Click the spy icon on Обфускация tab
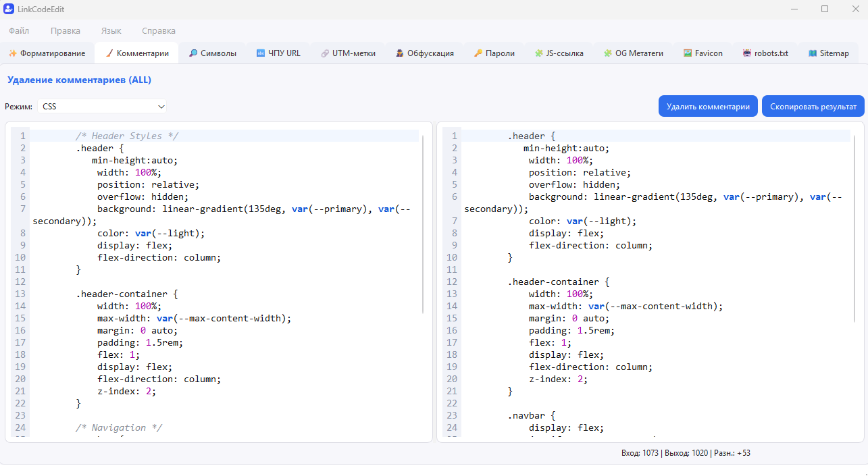 (400, 53)
